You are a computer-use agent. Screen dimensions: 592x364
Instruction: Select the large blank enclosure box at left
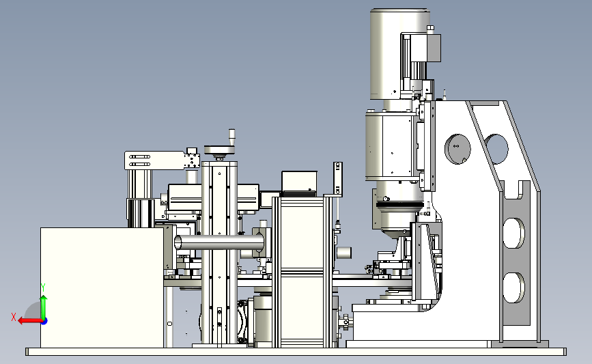click(102, 288)
